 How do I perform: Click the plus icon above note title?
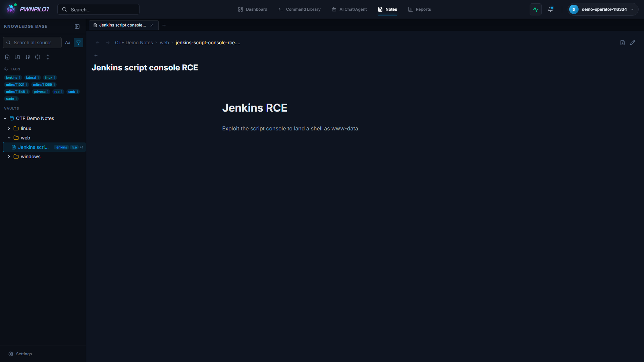[96, 56]
